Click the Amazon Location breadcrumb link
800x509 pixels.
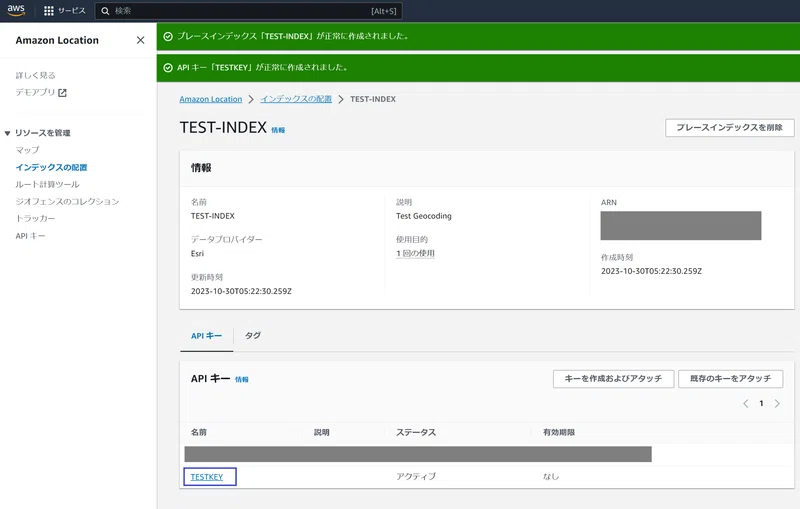(x=211, y=99)
